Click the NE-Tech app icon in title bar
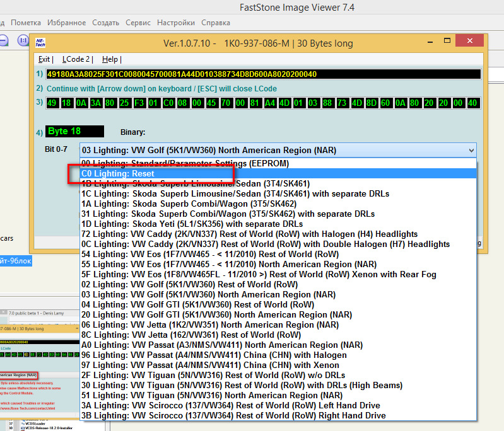Viewport: 504px width, 431px height. click(40, 42)
